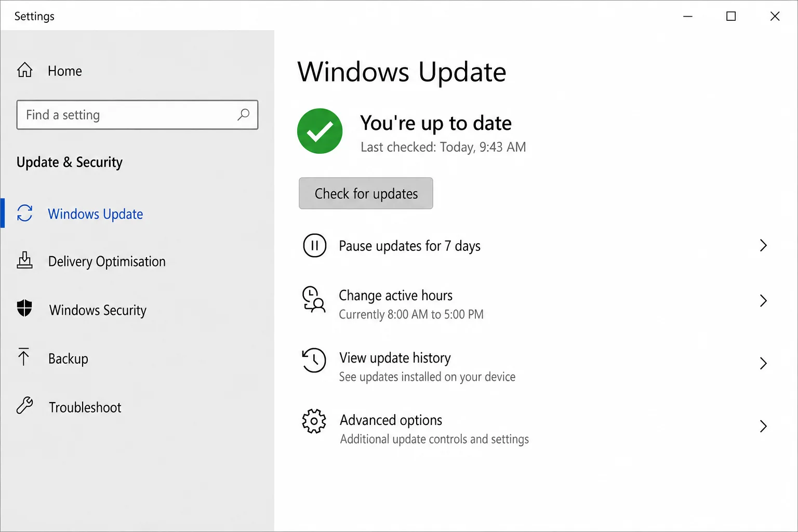
Task: Click the Home house icon
Action: [24, 70]
